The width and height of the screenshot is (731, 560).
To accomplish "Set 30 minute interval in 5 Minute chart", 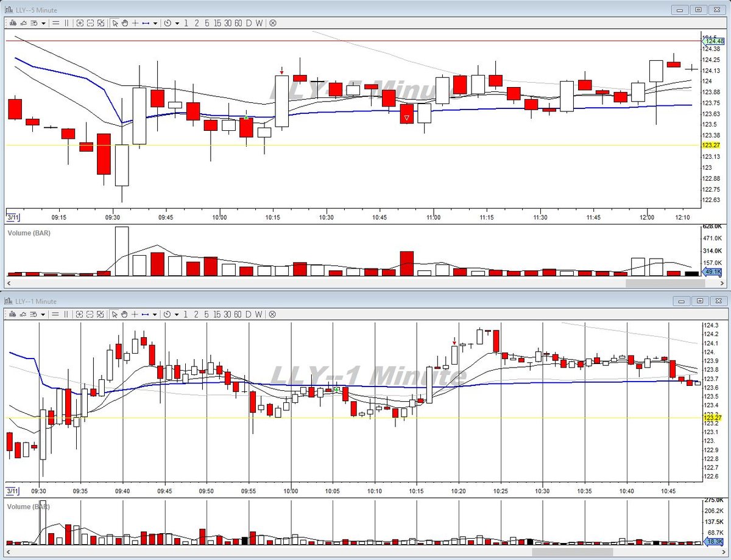I will tap(228, 23).
